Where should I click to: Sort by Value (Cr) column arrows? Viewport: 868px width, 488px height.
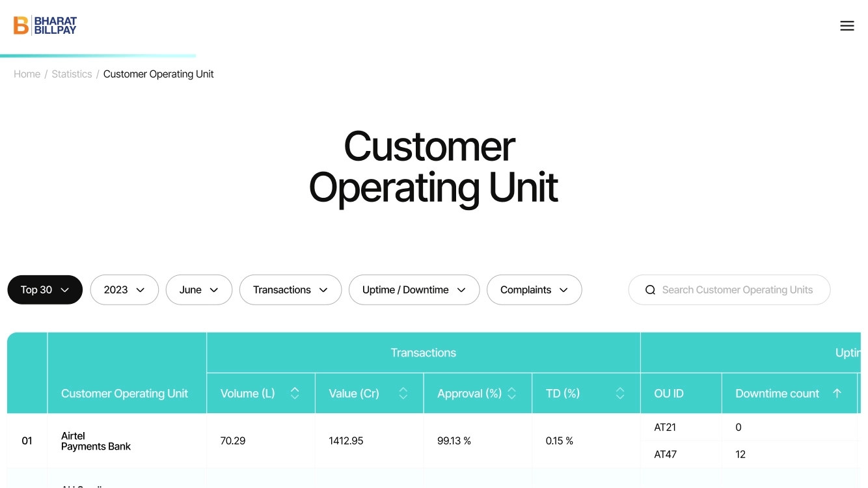[x=403, y=393]
